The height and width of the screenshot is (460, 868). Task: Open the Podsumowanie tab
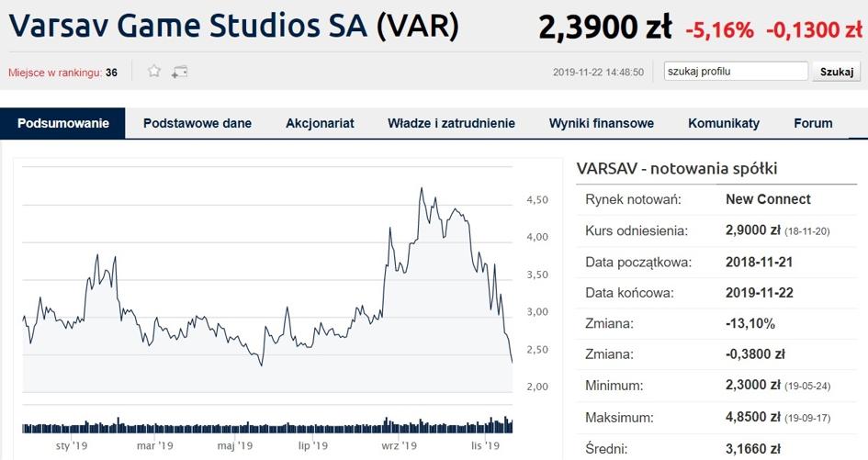pos(63,123)
